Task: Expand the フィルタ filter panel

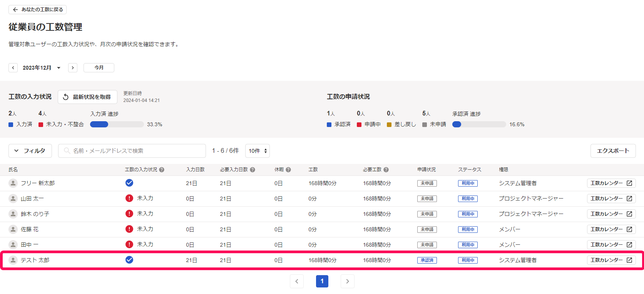Action: click(30, 151)
